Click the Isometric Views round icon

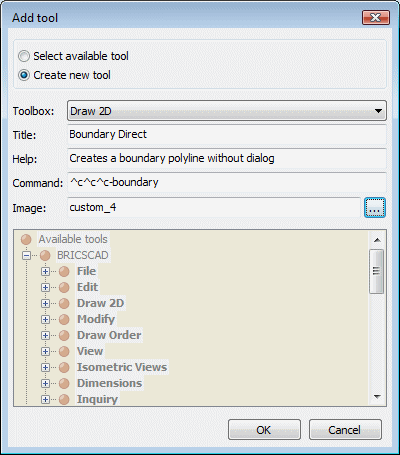click(x=64, y=367)
